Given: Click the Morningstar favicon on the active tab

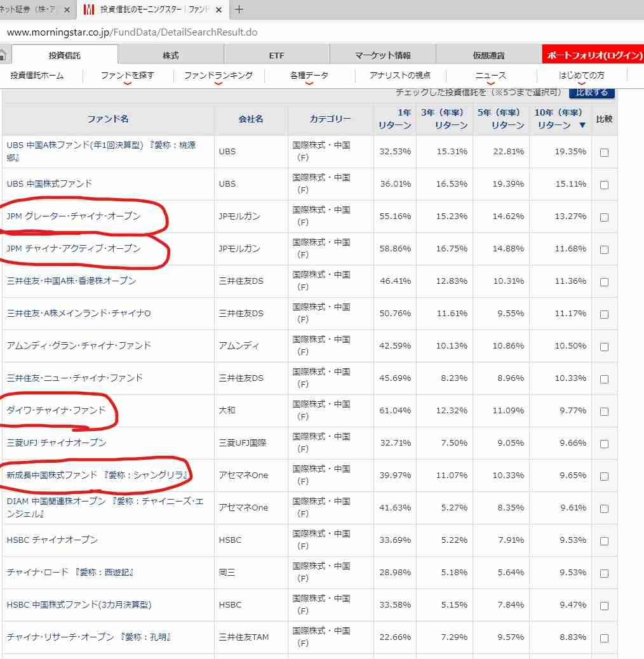Looking at the screenshot, I should pos(88,10).
